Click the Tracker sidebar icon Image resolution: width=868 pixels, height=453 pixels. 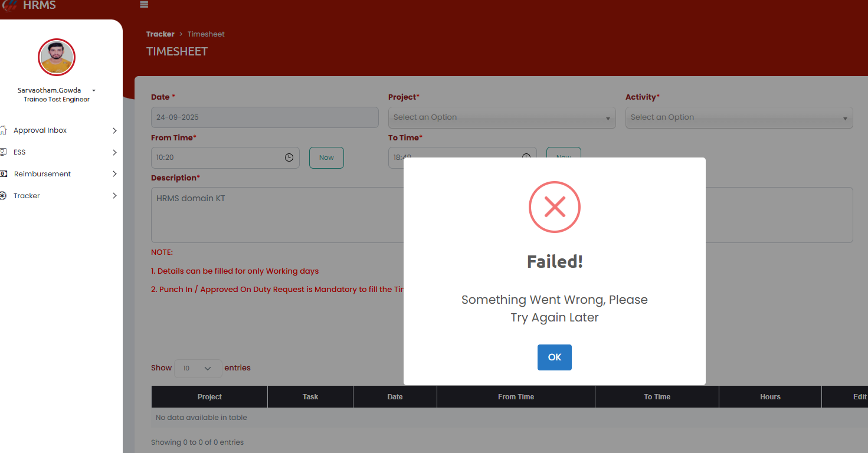pyautogui.click(x=3, y=196)
